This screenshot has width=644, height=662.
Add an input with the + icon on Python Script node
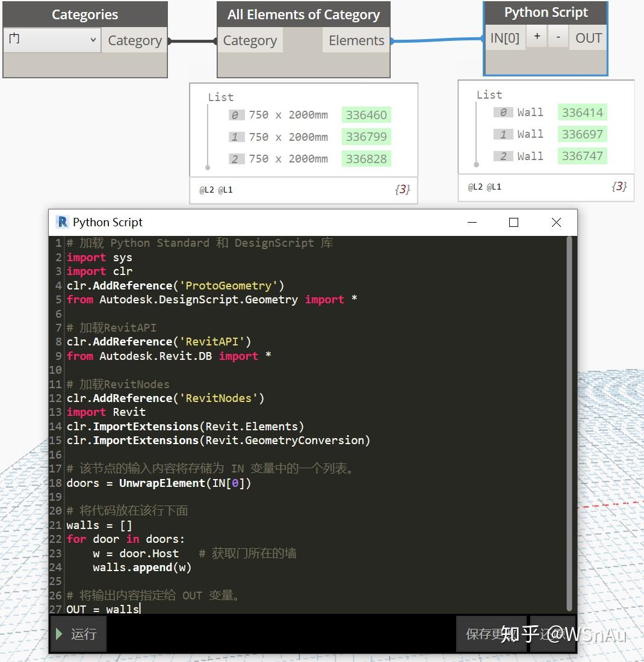tap(536, 36)
